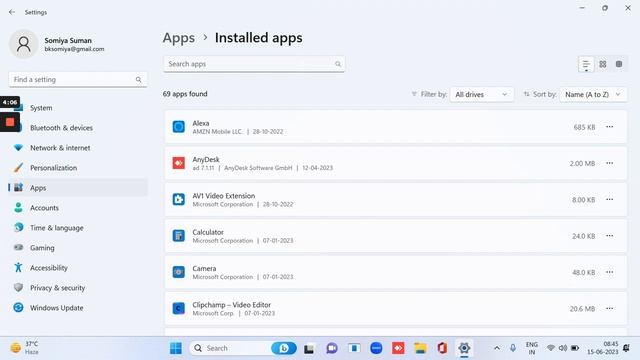This screenshot has width=640, height=360.
Task: Open more options for Clipchamp – Video Editor
Action: click(609, 309)
